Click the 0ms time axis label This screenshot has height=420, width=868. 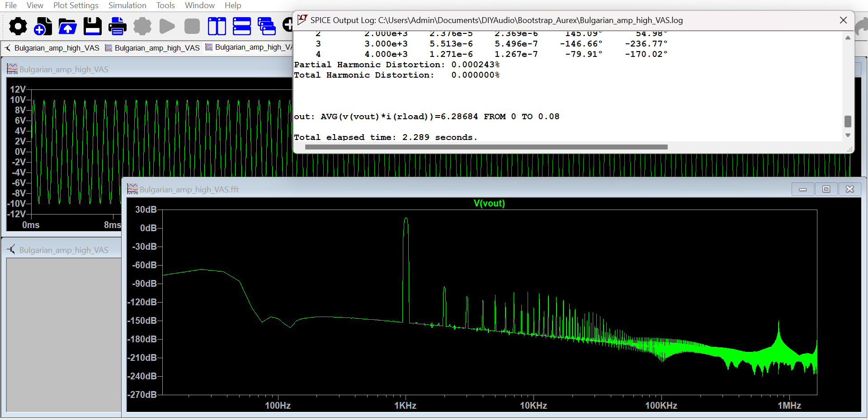pos(31,225)
